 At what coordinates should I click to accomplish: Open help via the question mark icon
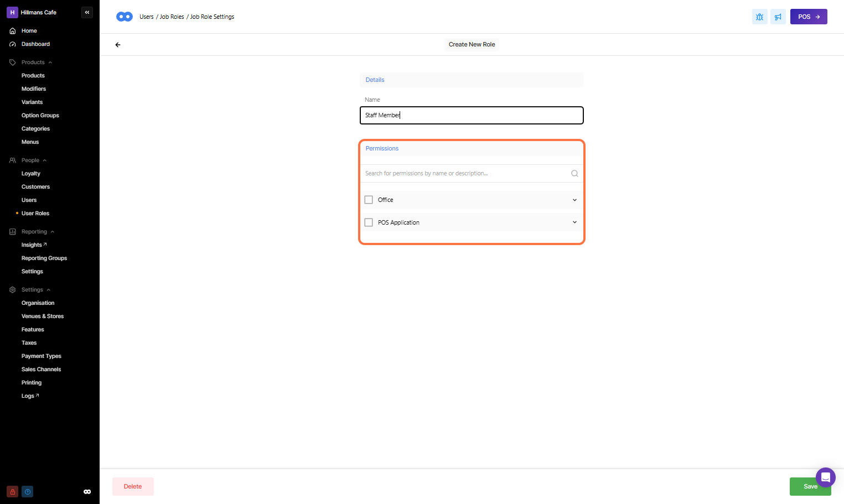click(28, 491)
